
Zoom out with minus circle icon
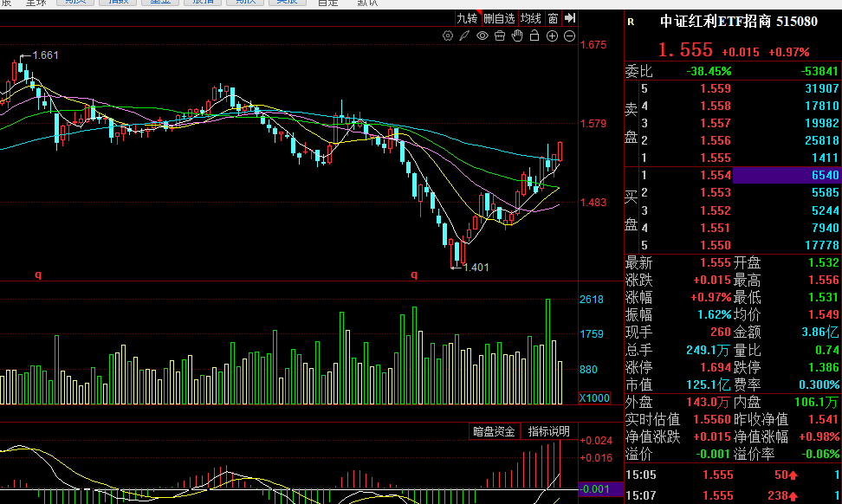569,36
